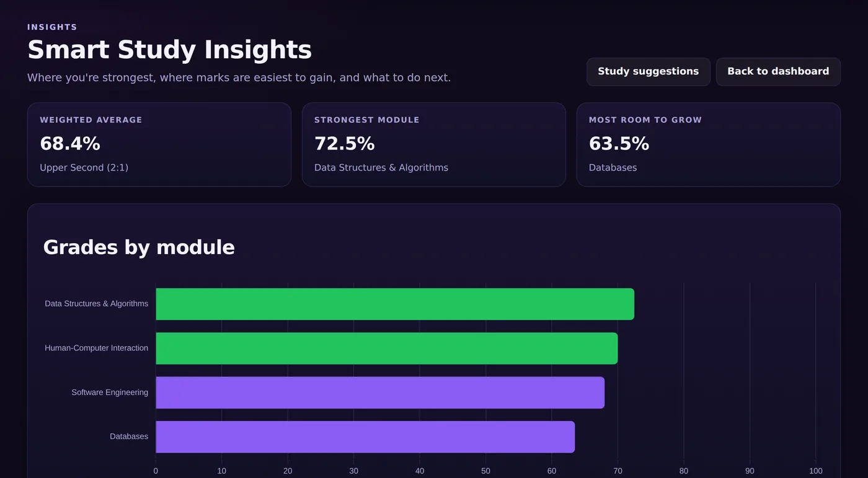
Task: Click the Software Engineering axis label
Action: tap(110, 392)
